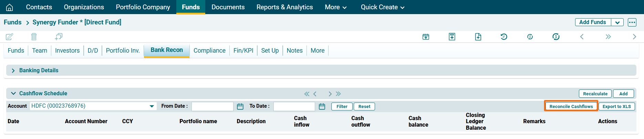
Task: Switch to the Compliance tab
Action: 209,51
